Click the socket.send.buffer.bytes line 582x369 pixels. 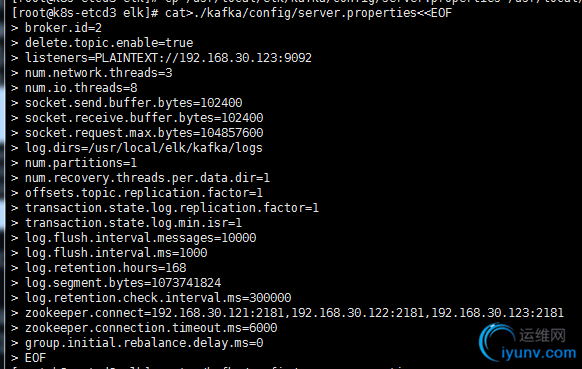(133, 103)
